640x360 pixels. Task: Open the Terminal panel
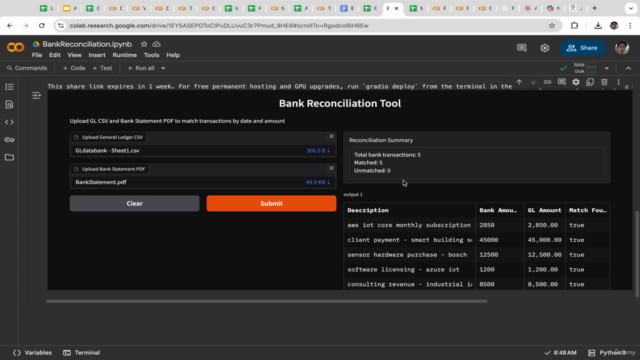[82, 353]
